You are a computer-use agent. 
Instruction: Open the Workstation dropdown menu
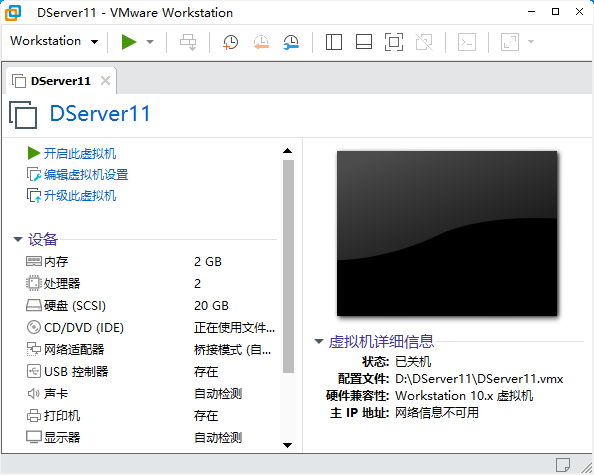point(54,41)
